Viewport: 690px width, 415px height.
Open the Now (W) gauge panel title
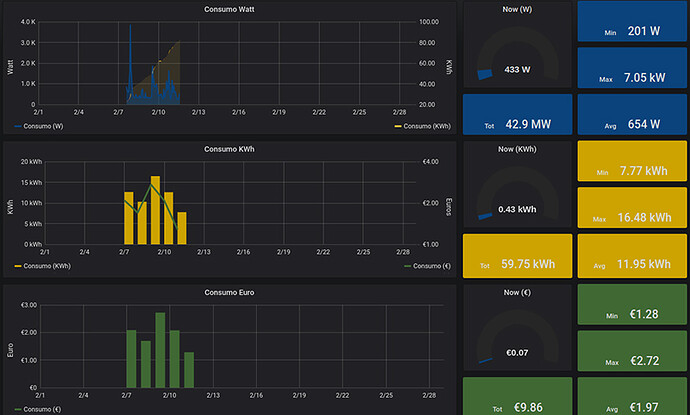pos(517,9)
